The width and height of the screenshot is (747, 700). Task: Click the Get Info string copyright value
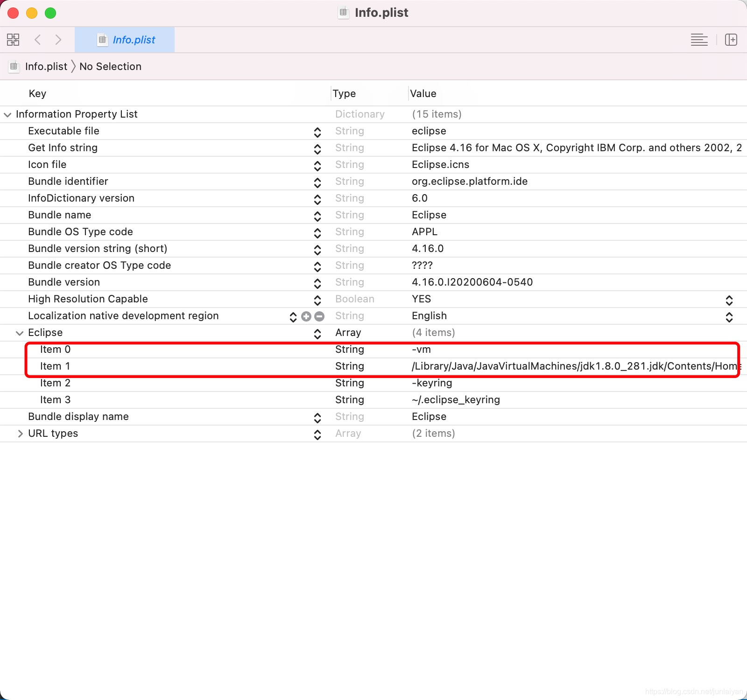point(577,148)
